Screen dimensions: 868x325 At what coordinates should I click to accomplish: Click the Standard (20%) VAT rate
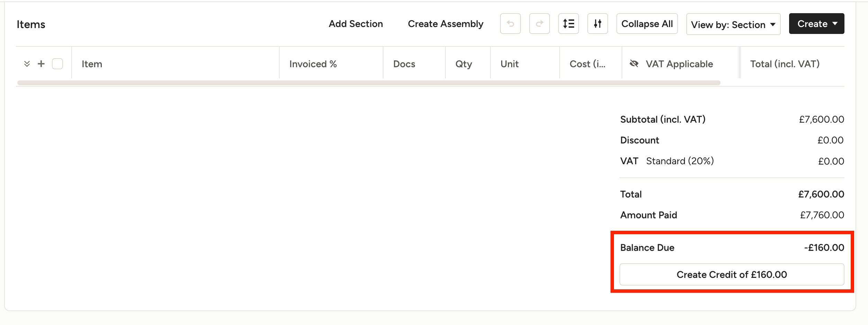tap(680, 161)
